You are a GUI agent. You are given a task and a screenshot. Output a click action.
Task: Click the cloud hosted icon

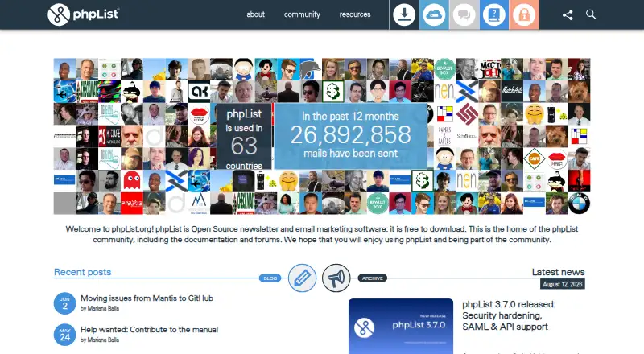coord(434,14)
